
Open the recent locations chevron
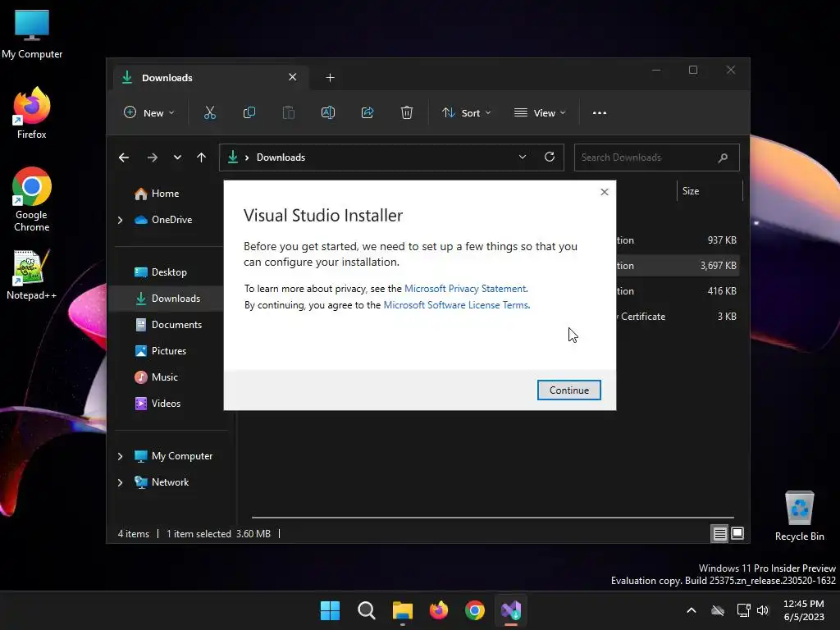point(177,157)
